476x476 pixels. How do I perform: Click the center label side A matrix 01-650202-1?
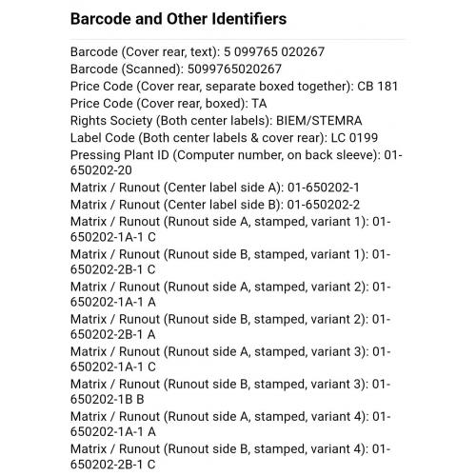click(324, 188)
